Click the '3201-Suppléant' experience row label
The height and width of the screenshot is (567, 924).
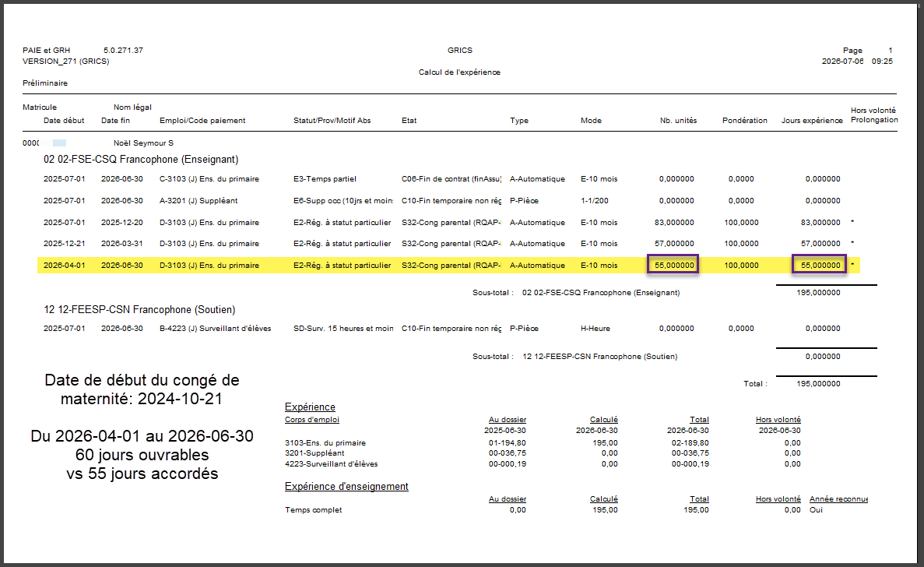coord(314,453)
